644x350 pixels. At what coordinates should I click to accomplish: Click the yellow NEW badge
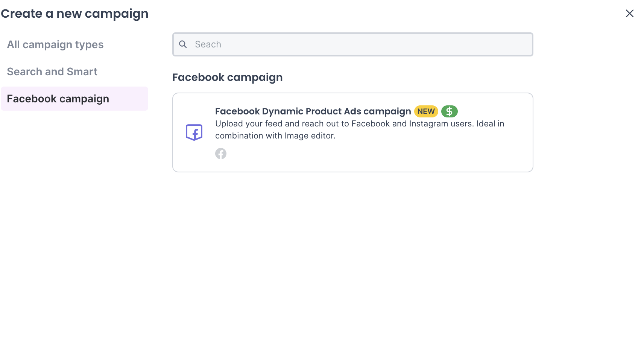[426, 111]
